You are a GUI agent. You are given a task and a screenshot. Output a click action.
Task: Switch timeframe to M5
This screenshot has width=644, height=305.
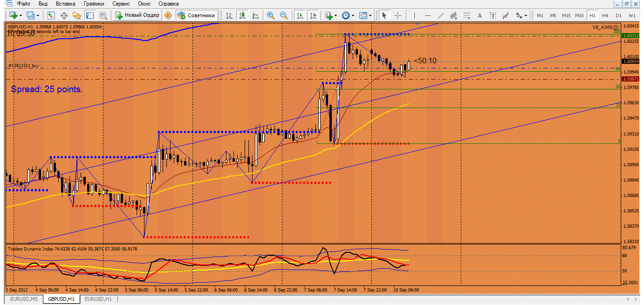click(553, 15)
